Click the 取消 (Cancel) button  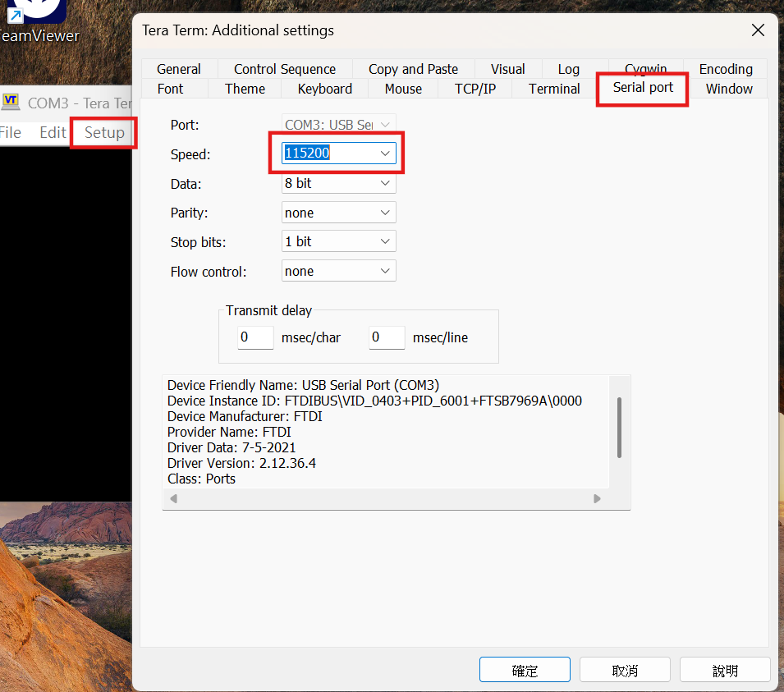pos(625,670)
